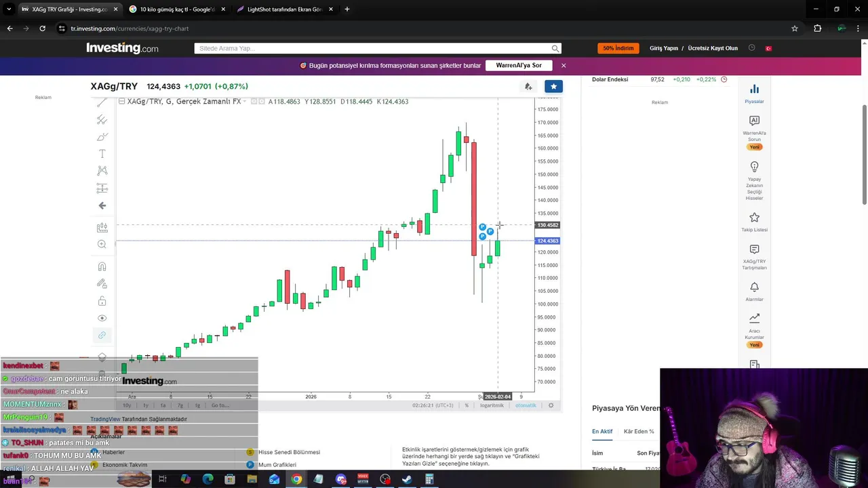Open Yapay Zekanın Seçtiği Hisseler
868x488 pixels.
[x=754, y=180]
